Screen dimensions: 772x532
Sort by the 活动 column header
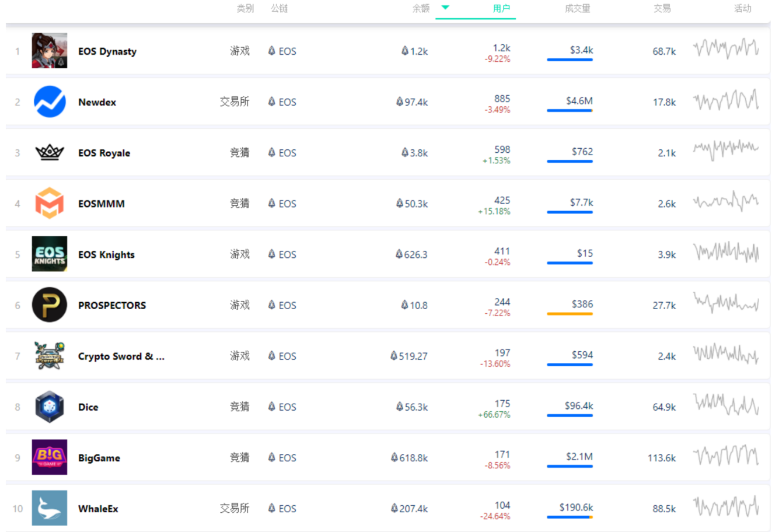click(743, 8)
